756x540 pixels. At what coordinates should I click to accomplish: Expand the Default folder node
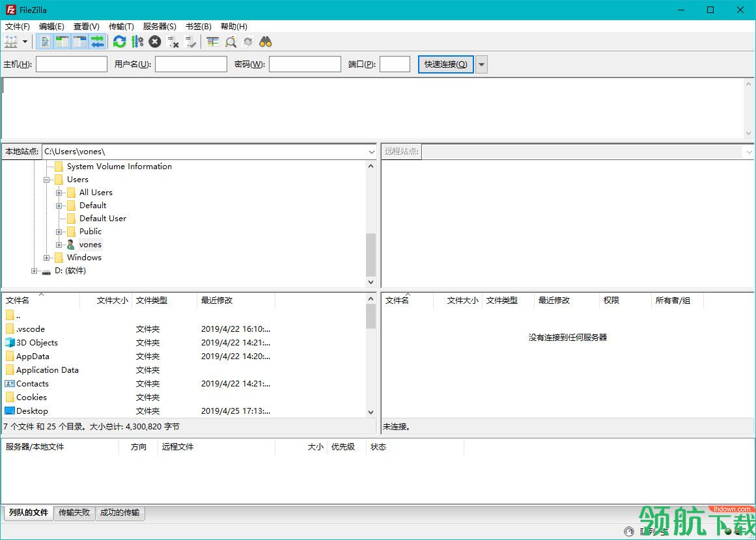pyautogui.click(x=59, y=206)
